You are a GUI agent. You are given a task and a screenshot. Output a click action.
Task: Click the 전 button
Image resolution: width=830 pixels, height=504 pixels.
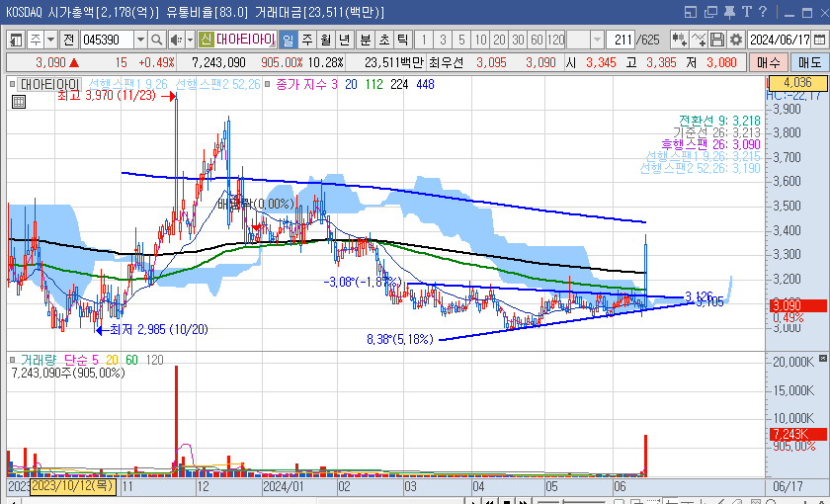[x=69, y=40]
